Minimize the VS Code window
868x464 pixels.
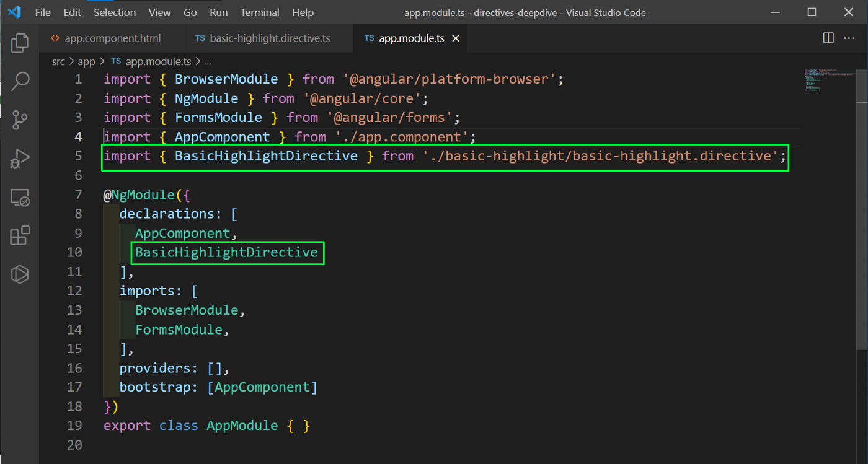pyautogui.click(x=774, y=12)
